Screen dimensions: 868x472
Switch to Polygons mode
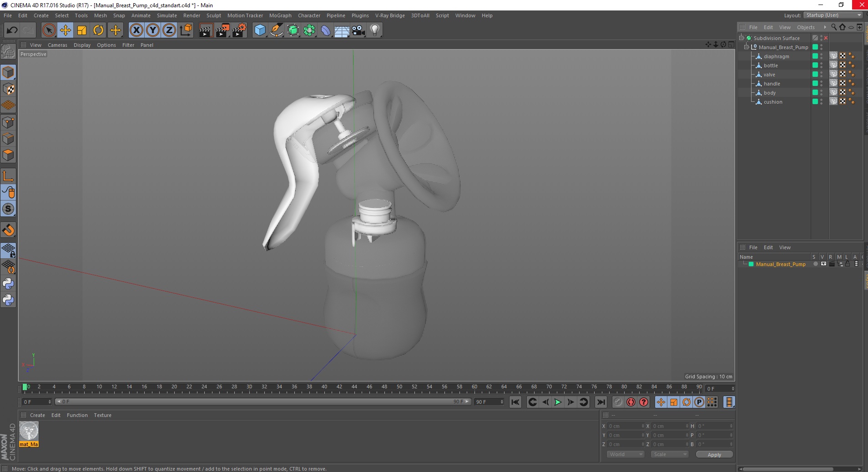(x=8, y=155)
